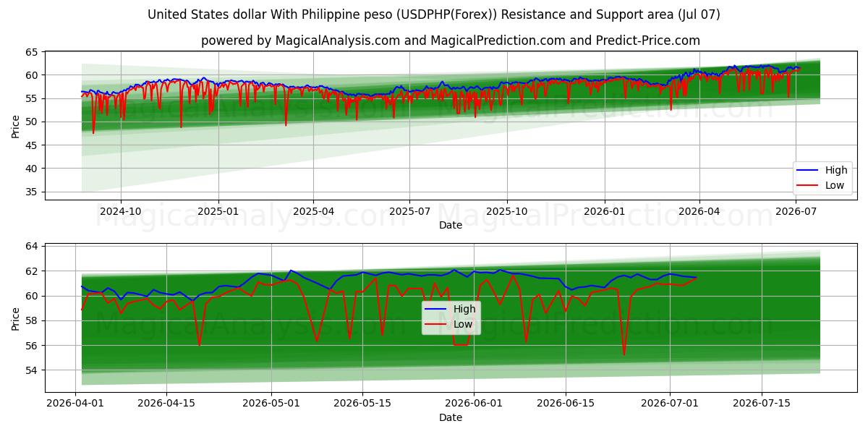Screen dimensions: 868x434
Task: Click the '45' y-axis tick in top chart
Action: coord(32,145)
